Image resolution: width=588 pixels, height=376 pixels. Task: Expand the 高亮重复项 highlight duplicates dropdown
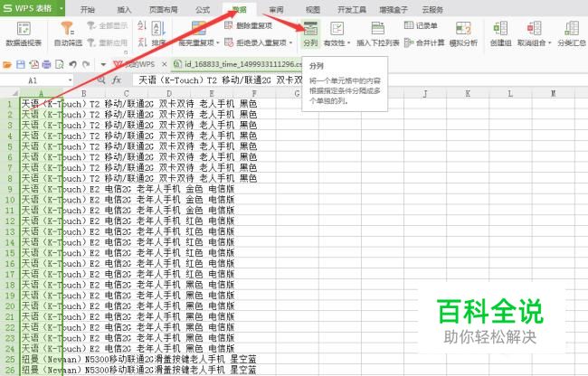tap(218, 43)
